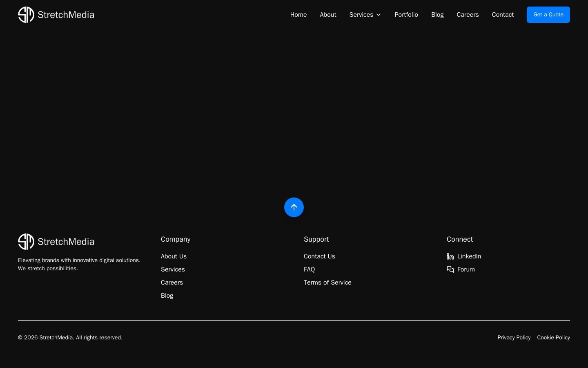Click the StretchMedia logo icon in header
Image resolution: width=588 pixels, height=368 pixels.
tap(26, 15)
